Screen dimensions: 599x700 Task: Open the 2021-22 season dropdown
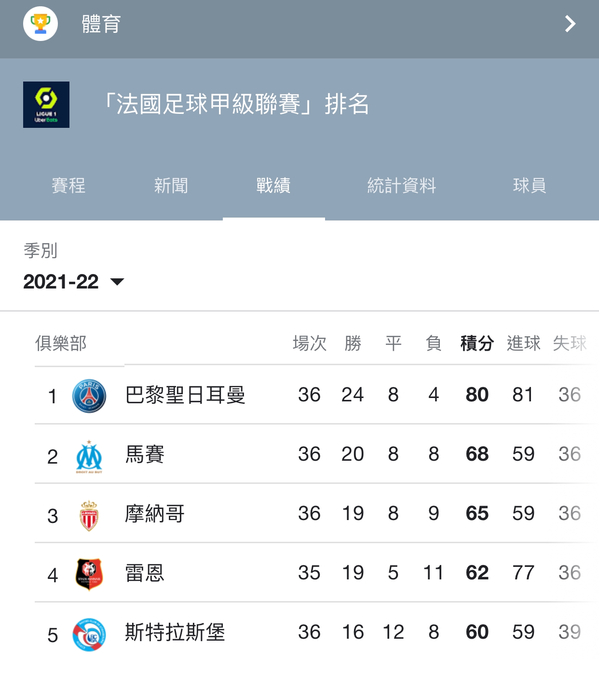(74, 282)
